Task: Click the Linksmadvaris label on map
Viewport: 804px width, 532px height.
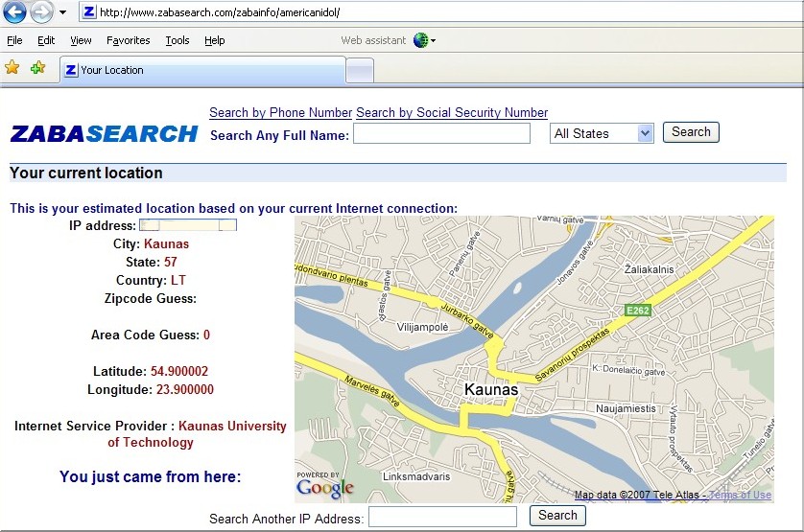Action: (416, 476)
